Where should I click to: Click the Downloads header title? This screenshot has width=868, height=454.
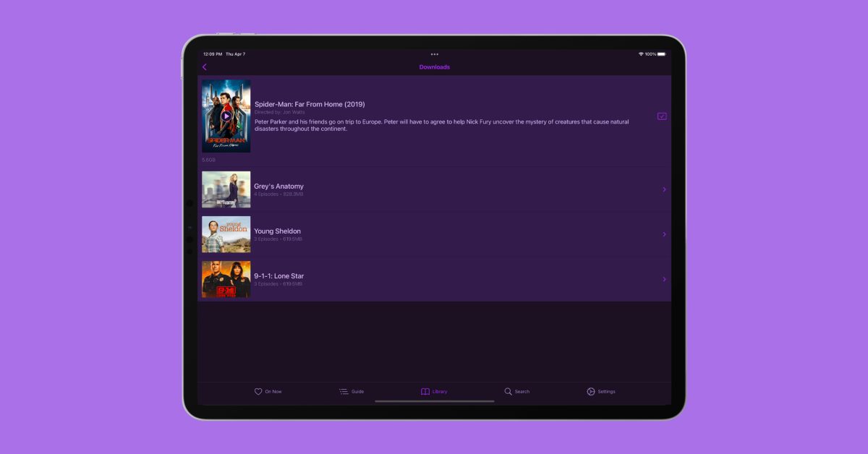coord(434,67)
